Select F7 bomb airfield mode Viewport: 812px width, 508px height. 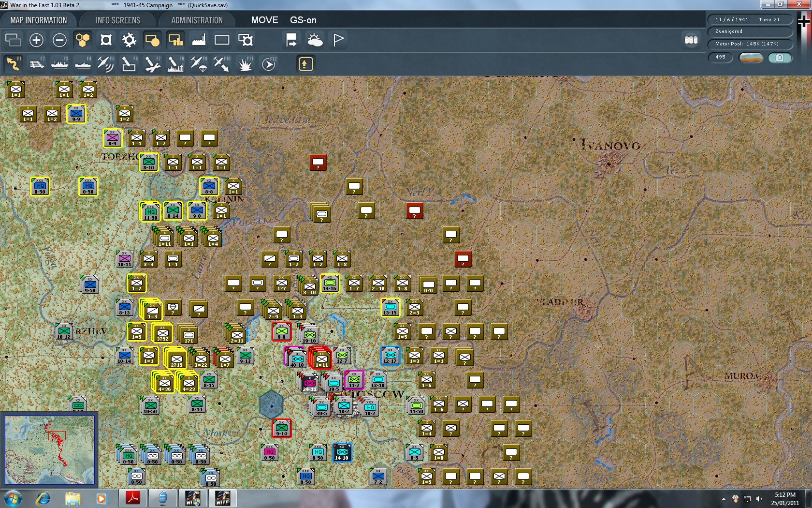(x=152, y=64)
